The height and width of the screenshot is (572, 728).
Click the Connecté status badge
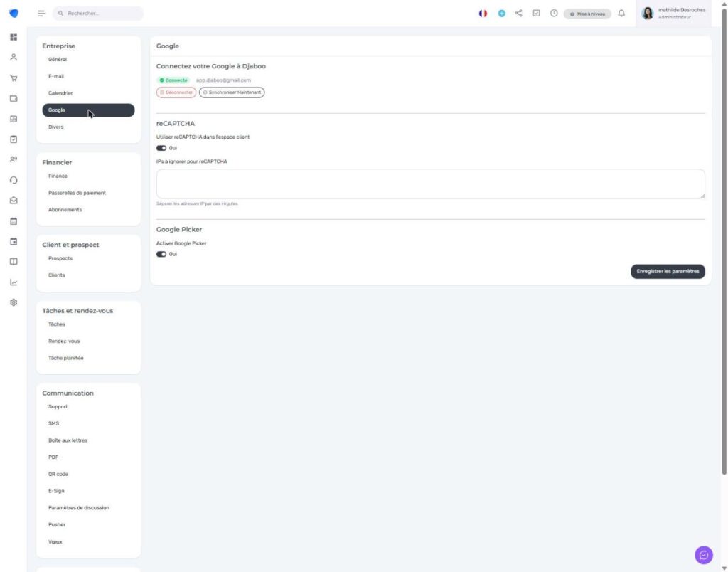tap(173, 80)
